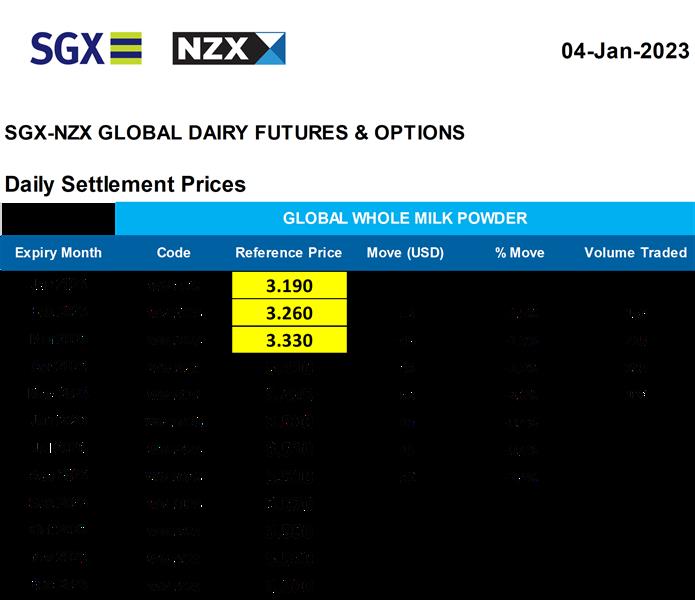Viewport: 695px width, 600px height.
Task: Select the Reference Price column header
Action: [x=288, y=253]
